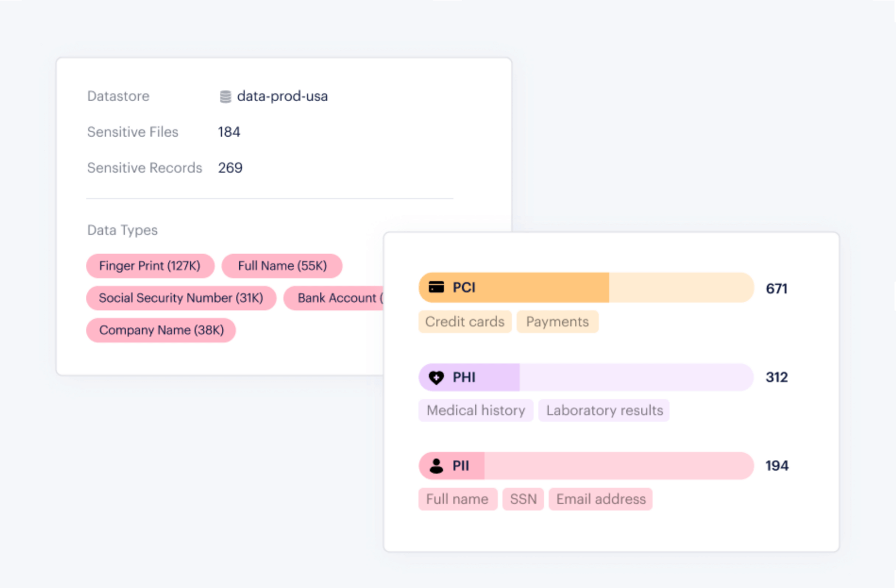Open the data-prod-usa datastore name

[x=282, y=97]
